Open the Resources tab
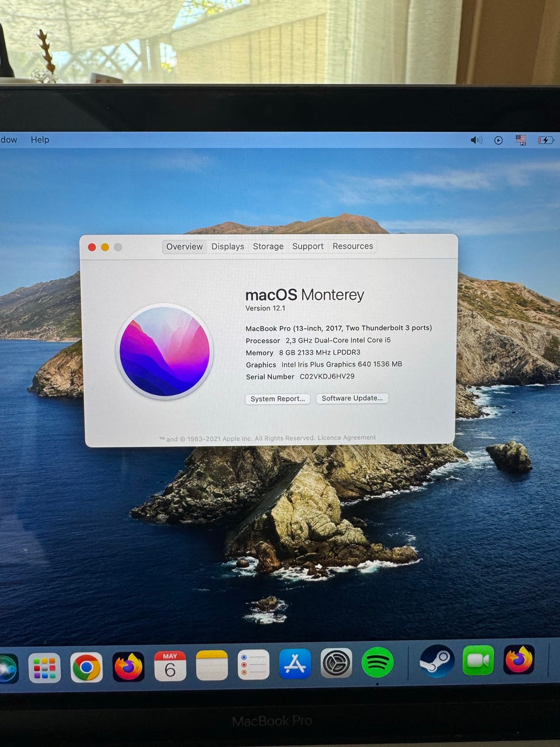Viewport: 560px width, 747px height. point(353,246)
